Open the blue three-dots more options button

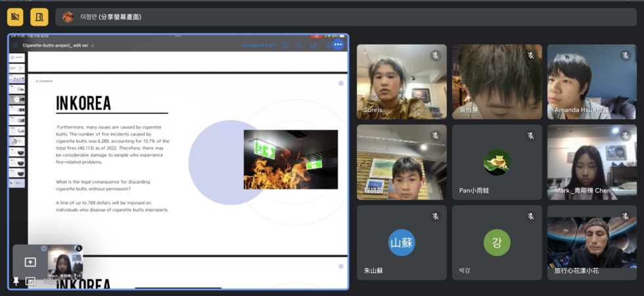(338, 45)
